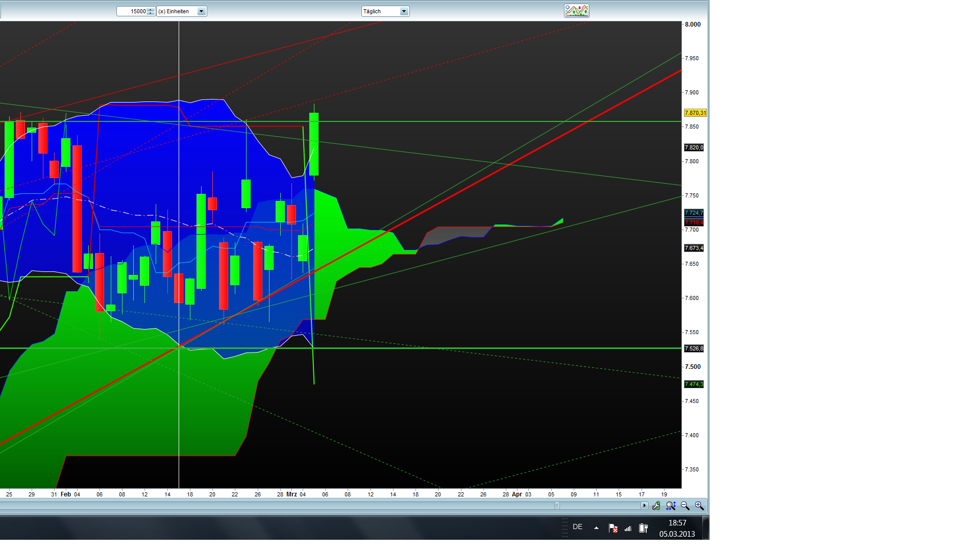Click the network signal strength tray icon
Screen dimensions: 980x551
point(628,528)
